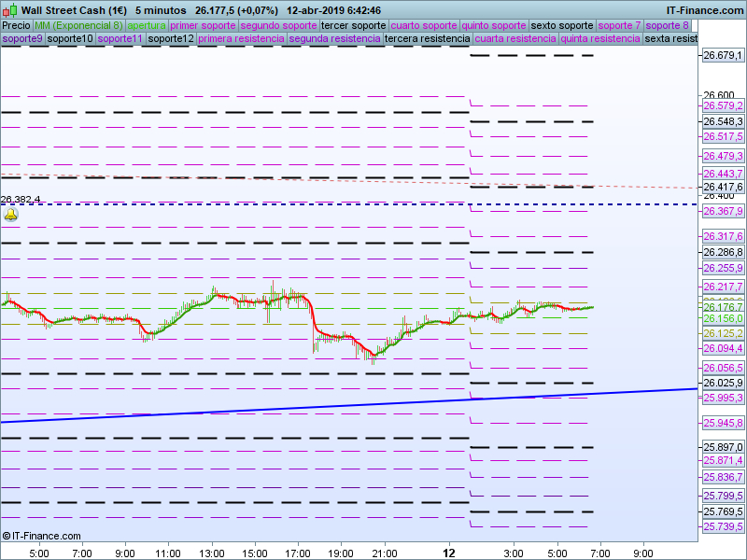Choose the soporte10 label
This screenshot has width=747, height=560.
[x=70, y=38]
